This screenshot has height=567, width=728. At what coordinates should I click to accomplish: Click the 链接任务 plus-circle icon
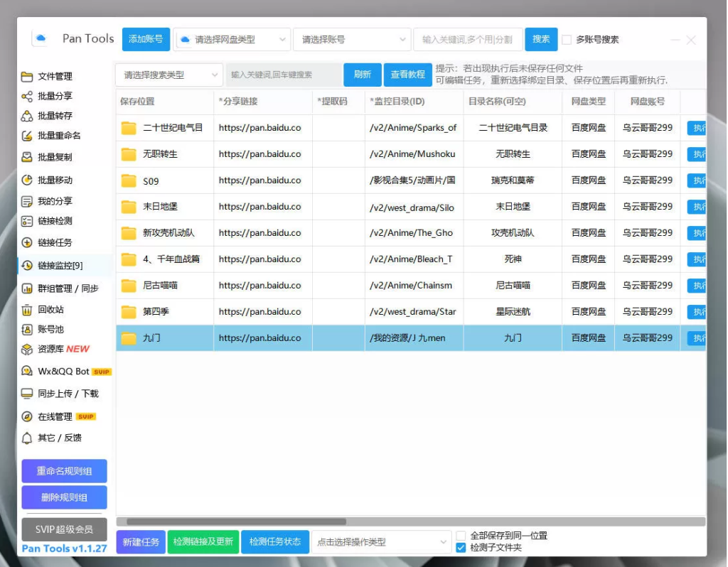pos(27,242)
